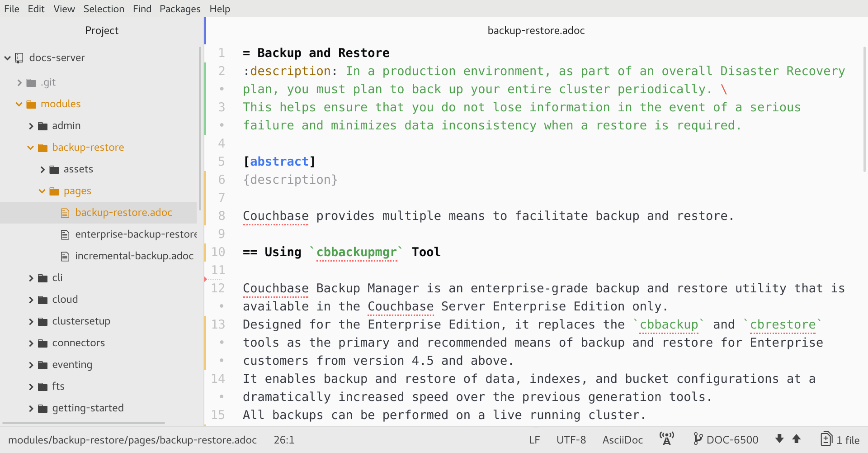Screen dimensions: 868x453
Task: Collapse the modules folder
Action: 19,104
